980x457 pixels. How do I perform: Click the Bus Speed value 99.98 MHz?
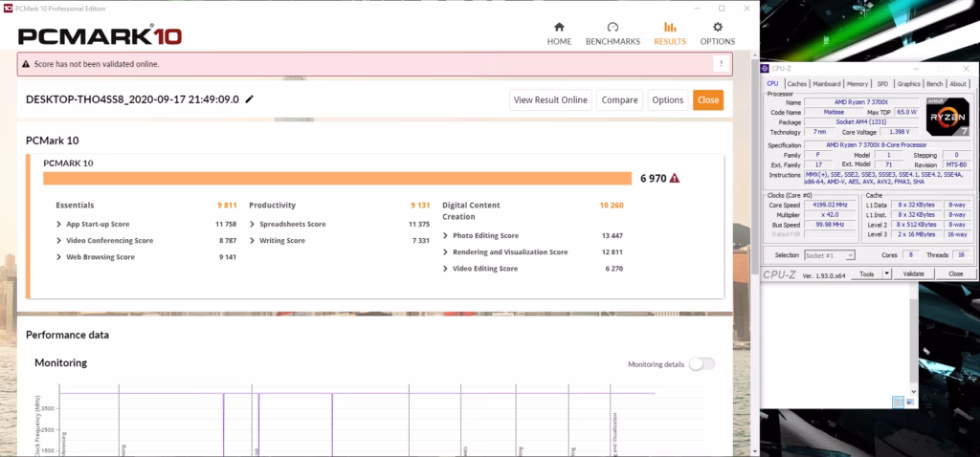click(832, 225)
